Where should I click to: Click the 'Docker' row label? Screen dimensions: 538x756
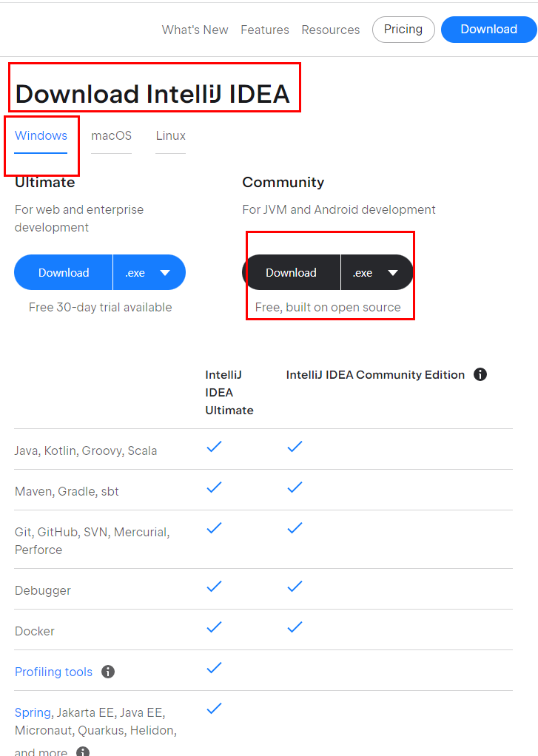pyautogui.click(x=35, y=631)
